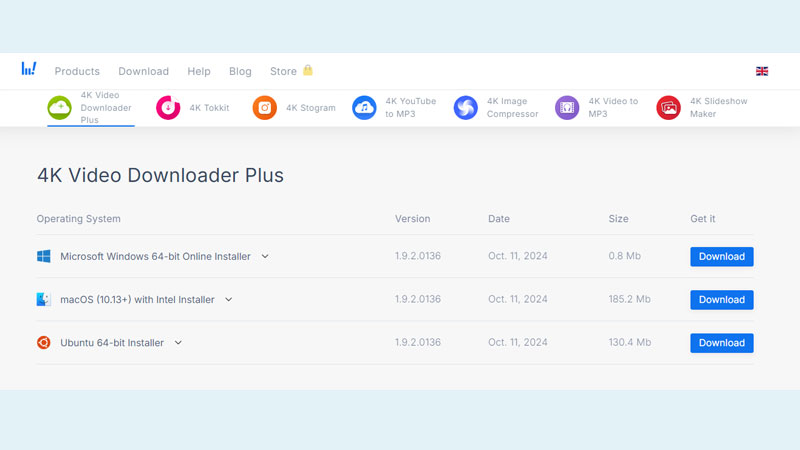Download the Windows 64-bit Online Installer
Image resolution: width=800 pixels, height=450 pixels.
pos(721,257)
